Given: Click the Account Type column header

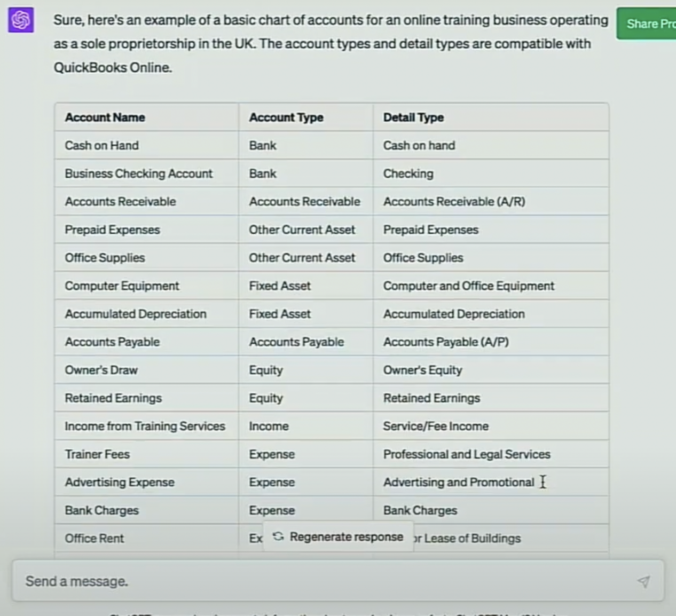Looking at the screenshot, I should tap(286, 117).
